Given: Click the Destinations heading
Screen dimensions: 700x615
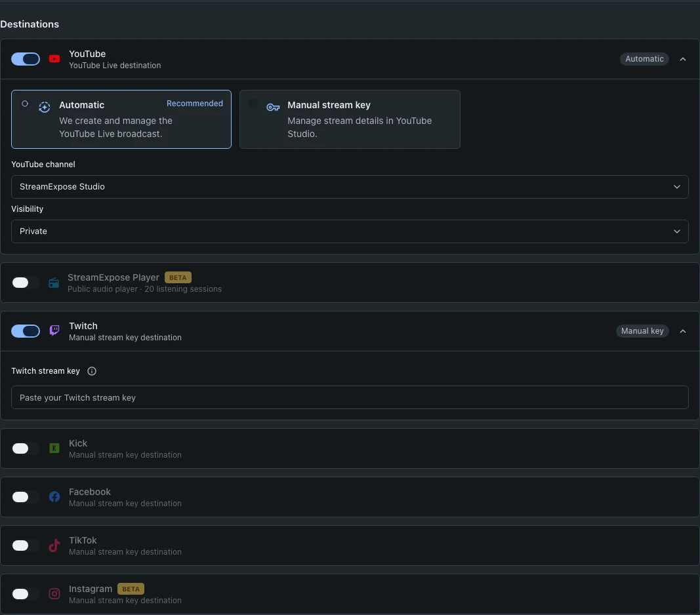Looking at the screenshot, I should click(30, 24).
